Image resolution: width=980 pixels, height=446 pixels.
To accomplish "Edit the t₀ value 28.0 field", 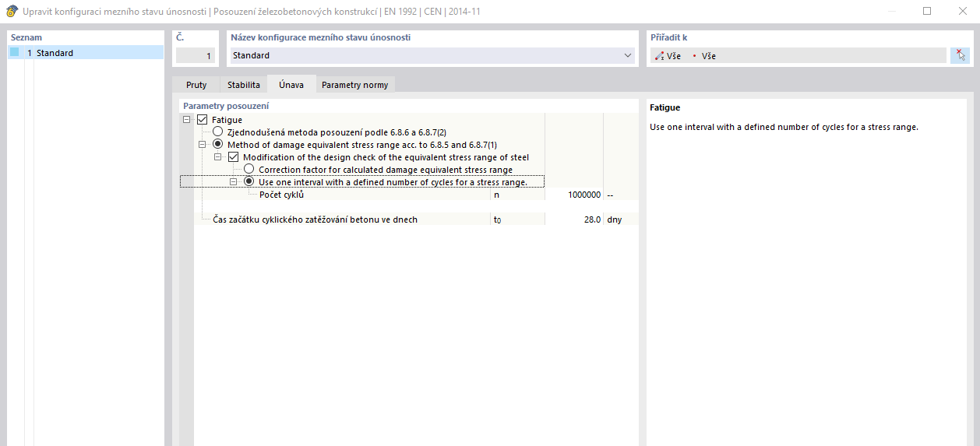I will (x=574, y=220).
